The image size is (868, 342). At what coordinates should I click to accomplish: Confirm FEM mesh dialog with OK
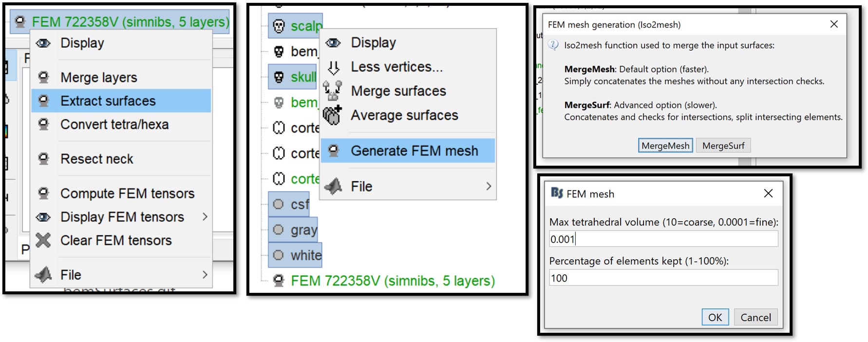point(715,317)
